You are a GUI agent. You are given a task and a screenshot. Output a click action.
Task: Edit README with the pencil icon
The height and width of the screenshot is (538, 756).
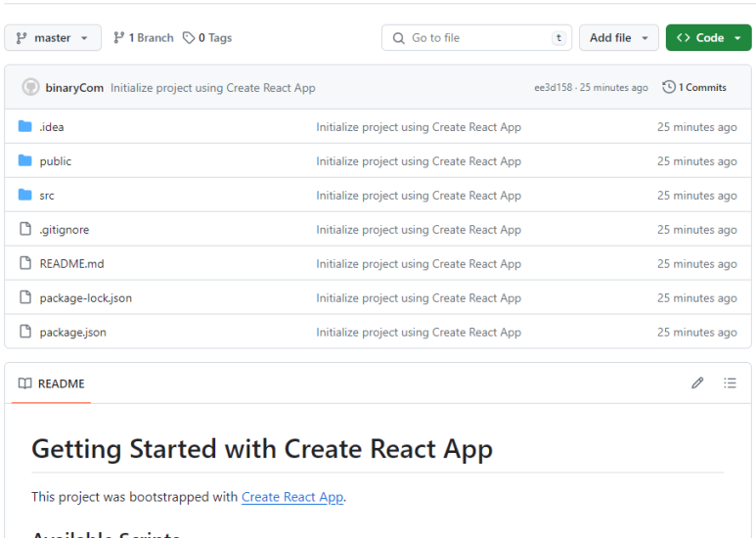697,382
